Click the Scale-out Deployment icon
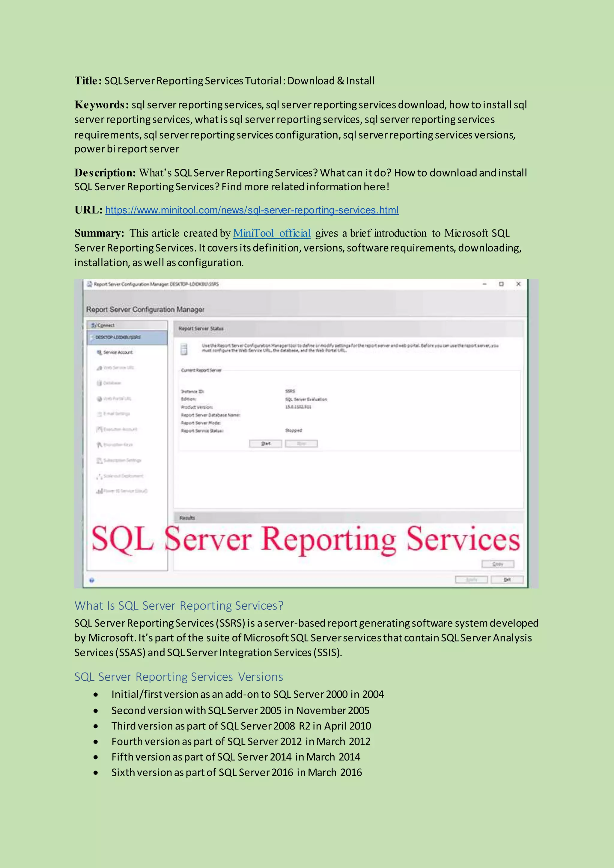This screenshot has height=868, width=614. (100, 476)
